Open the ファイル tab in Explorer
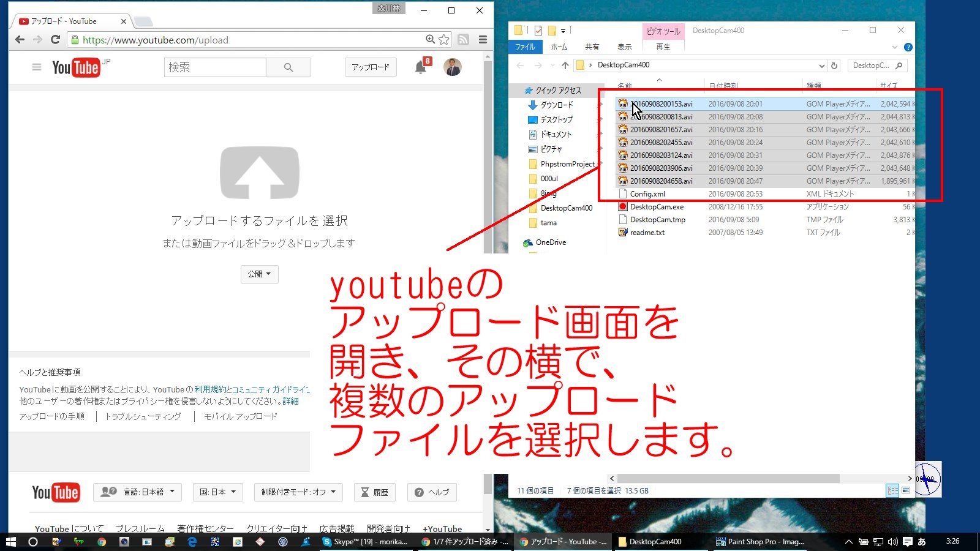980x551 pixels. [x=525, y=47]
